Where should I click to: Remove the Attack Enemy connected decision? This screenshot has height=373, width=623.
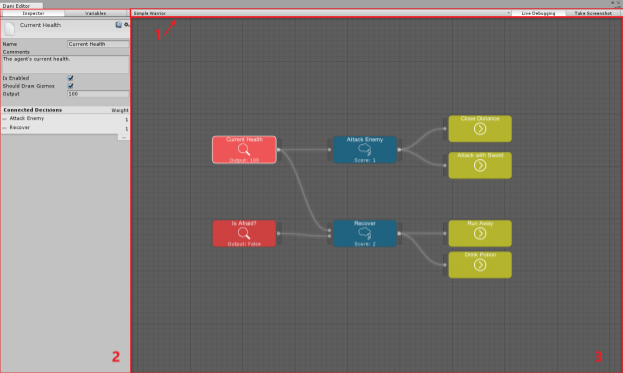(x=4, y=119)
